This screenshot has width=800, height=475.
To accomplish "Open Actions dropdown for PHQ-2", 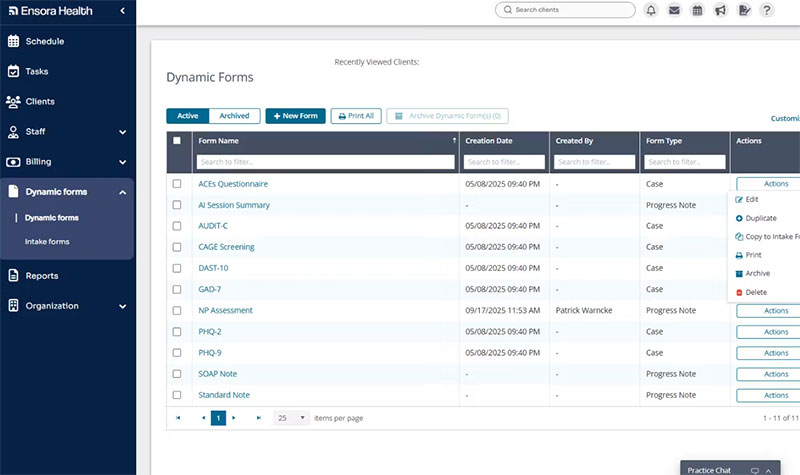I will [768, 332].
